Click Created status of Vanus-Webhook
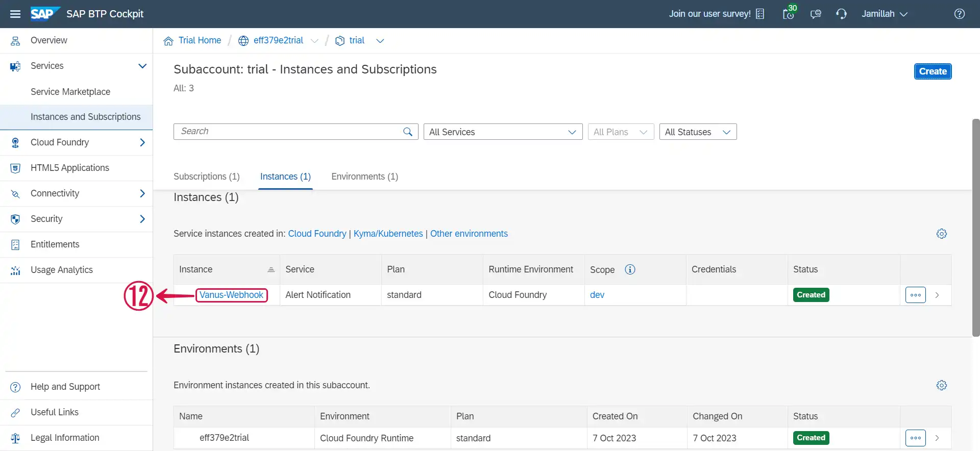This screenshot has height=451, width=980. (811, 295)
